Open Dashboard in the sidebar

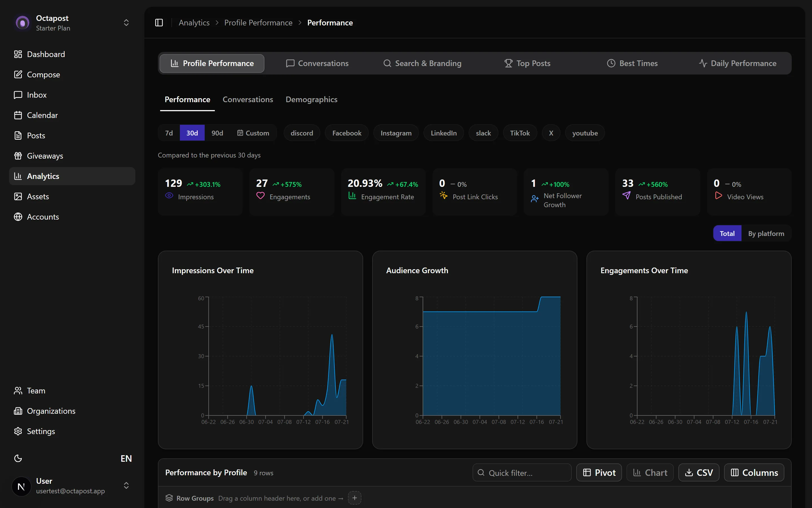(72, 54)
